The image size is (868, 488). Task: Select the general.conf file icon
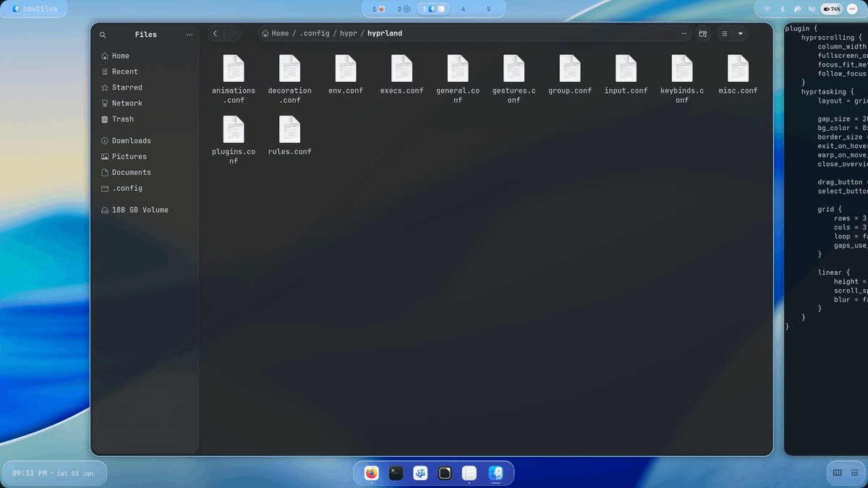[458, 69]
